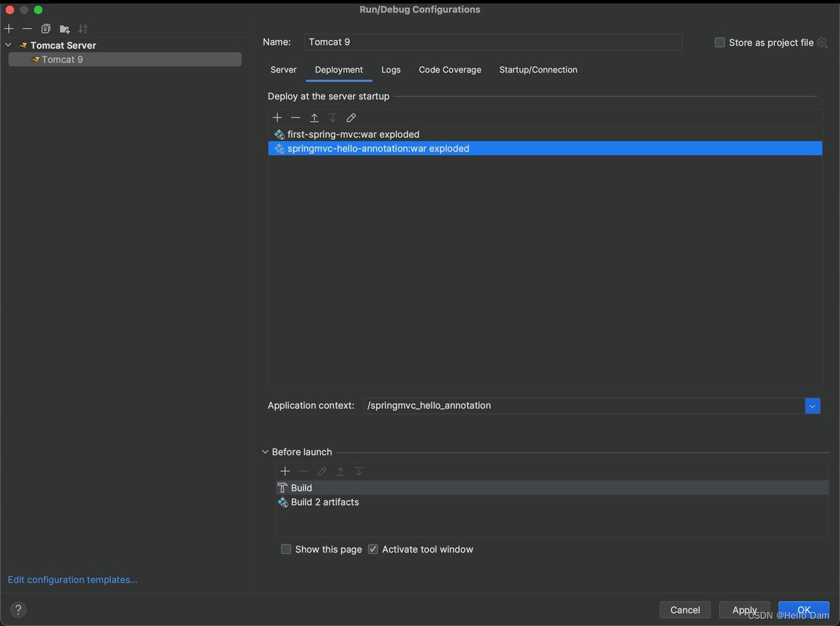Click the Build hammer icon
840x626 pixels.
pyautogui.click(x=282, y=488)
